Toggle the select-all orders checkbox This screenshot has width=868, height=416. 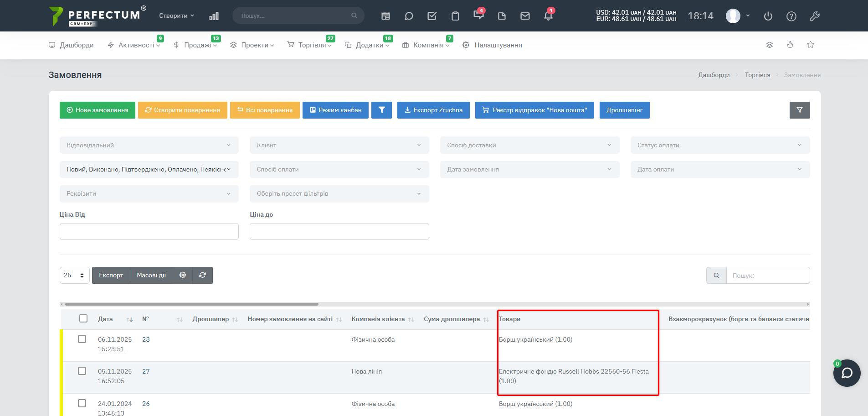point(83,318)
